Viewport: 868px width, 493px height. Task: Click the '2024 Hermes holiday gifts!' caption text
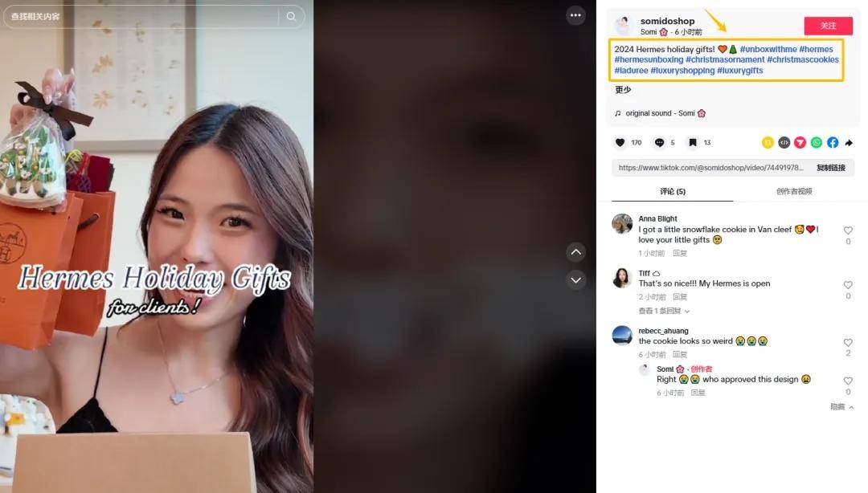pos(665,49)
